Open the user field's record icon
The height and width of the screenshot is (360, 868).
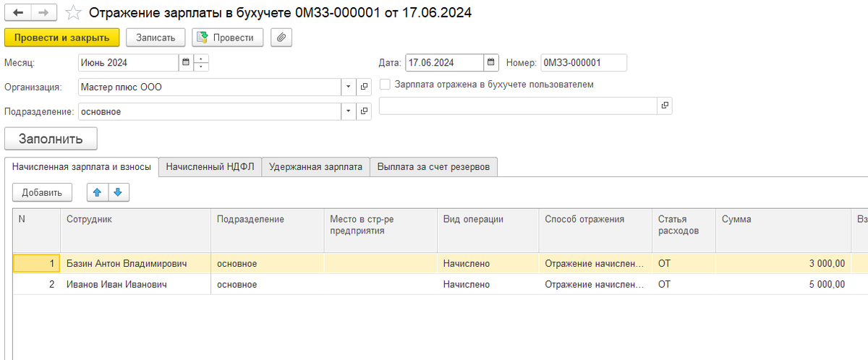[664, 106]
